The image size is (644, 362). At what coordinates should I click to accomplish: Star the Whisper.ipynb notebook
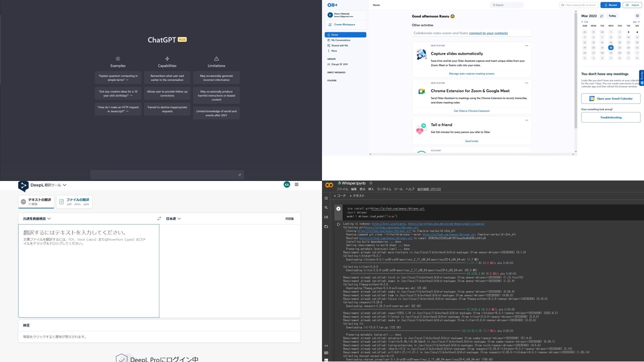click(371, 184)
